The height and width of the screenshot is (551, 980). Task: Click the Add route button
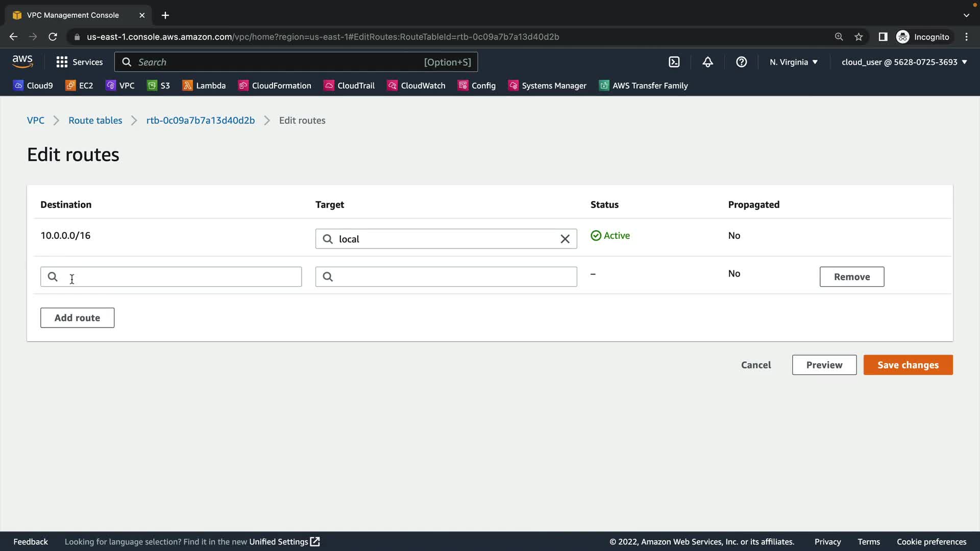coord(77,317)
